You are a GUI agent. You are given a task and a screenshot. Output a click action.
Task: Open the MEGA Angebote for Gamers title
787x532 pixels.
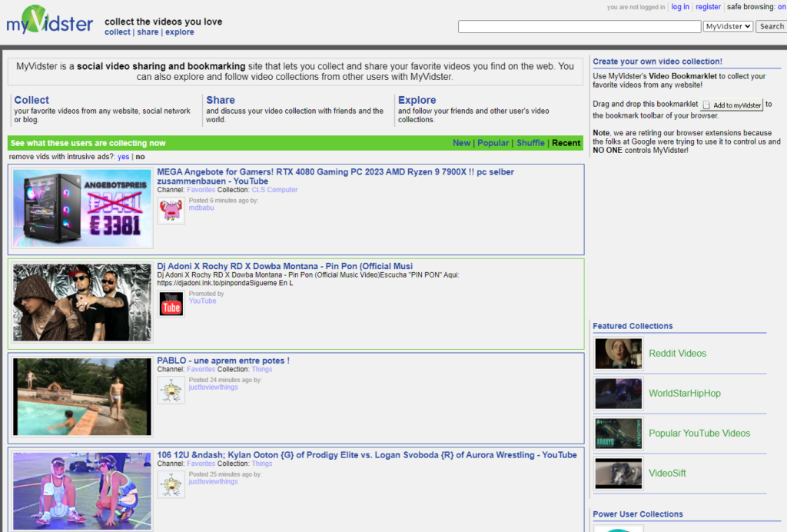click(x=335, y=176)
